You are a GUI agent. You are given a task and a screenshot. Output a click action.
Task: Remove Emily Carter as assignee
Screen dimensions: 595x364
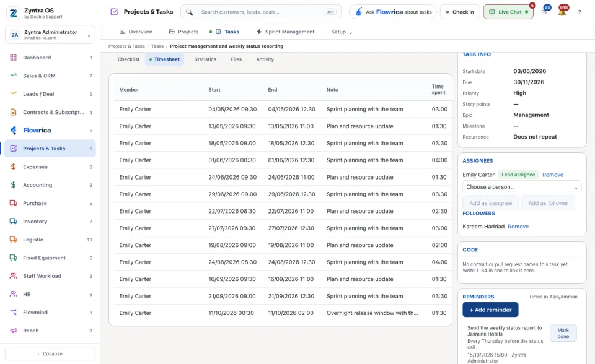[x=553, y=175]
